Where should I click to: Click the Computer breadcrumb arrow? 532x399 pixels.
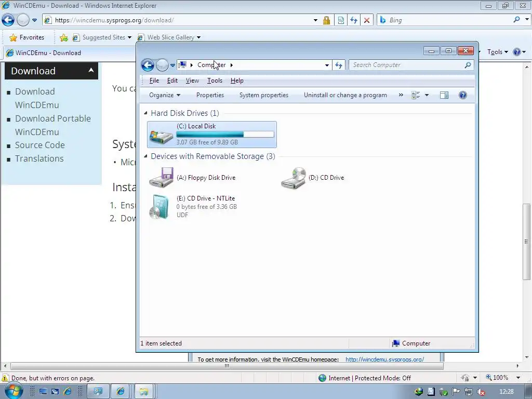click(x=231, y=65)
